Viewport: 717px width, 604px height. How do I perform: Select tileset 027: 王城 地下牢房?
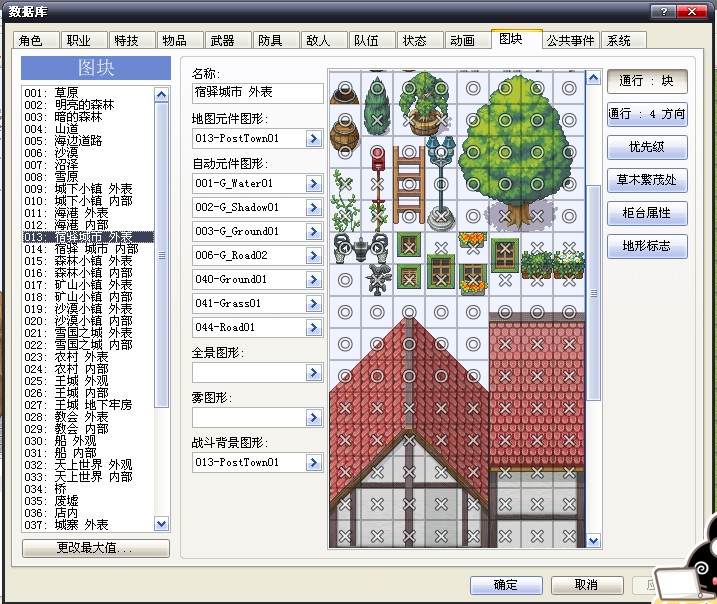(x=89, y=405)
